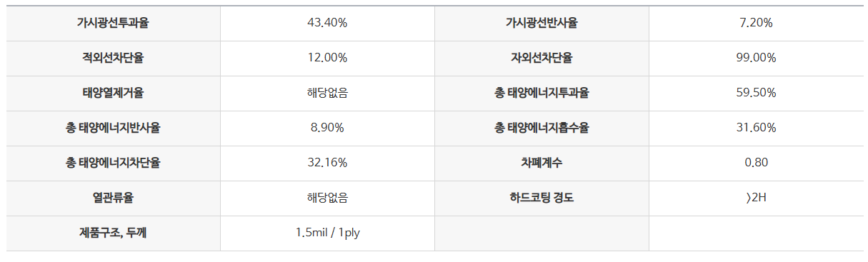Image resolution: width=868 pixels, height=262 pixels.
Task: Click the 적외선차단율 row header
Action: point(113,58)
